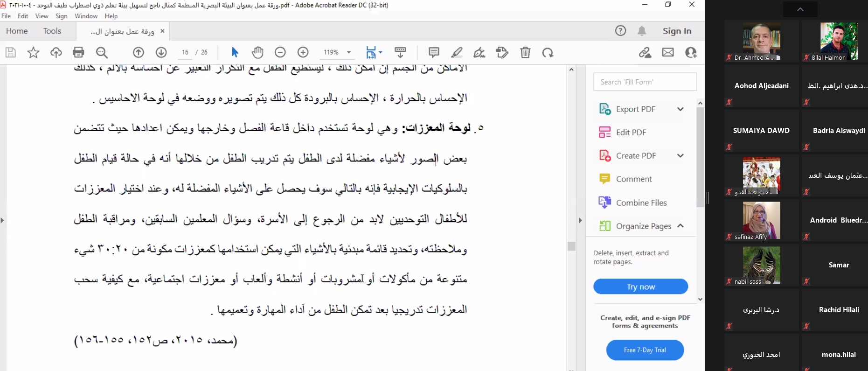Open the notifications bell
Viewport: 868px width, 371px height.
[x=642, y=31]
